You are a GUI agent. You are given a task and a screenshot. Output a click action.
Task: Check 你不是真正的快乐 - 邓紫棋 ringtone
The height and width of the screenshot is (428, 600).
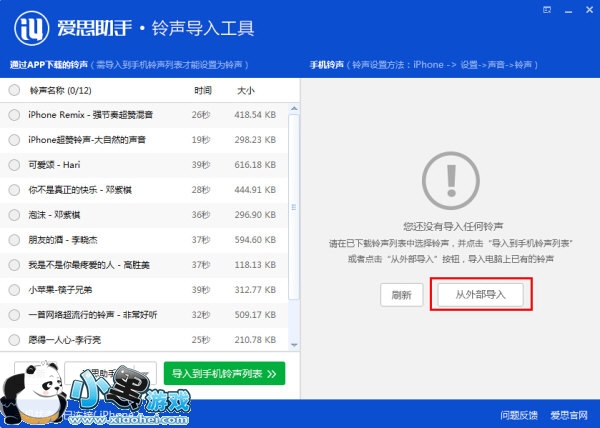pyautogui.click(x=14, y=190)
